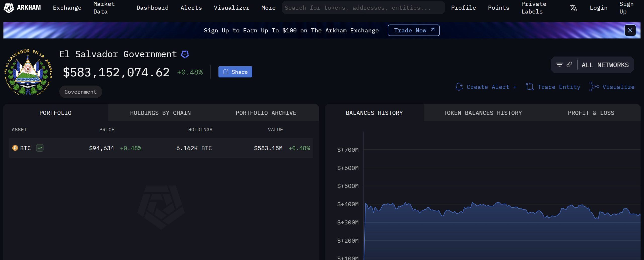644x260 pixels.
Task: Click the Trade Now button
Action: (414, 30)
